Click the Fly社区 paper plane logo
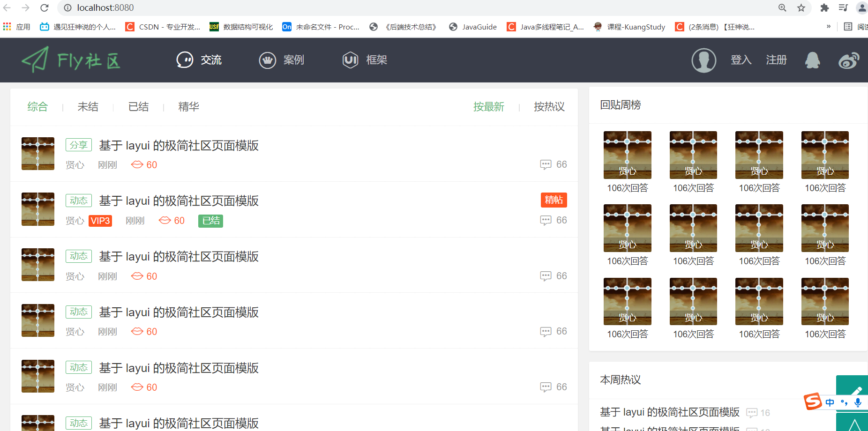This screenshot has width=868, height=431. 71,60
